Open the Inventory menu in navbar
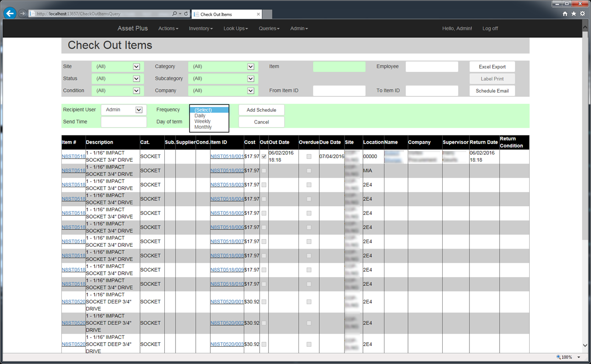Screen dimensions: 591x364 coord(201,28)
